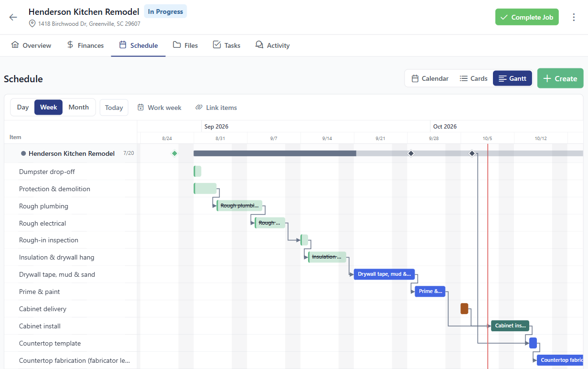588x369 pixels.
Task: Select the Schedule tab
Action: tap(139, 45)
